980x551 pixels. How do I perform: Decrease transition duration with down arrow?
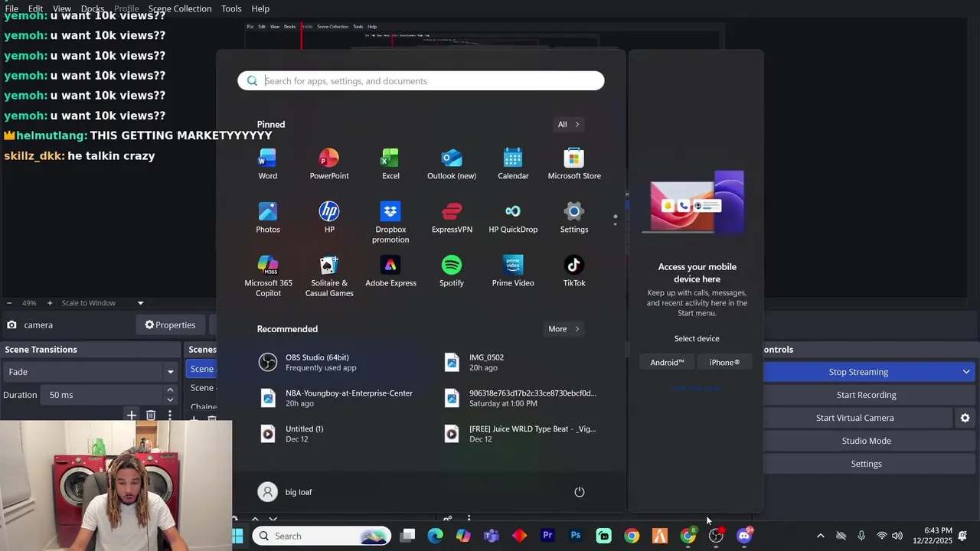coord(170,399)
